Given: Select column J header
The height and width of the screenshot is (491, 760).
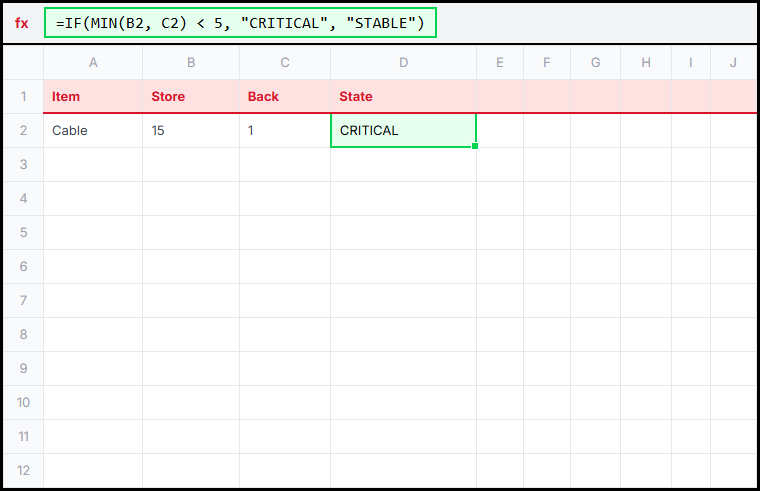Looking at the screenshot, I should 733,63.
